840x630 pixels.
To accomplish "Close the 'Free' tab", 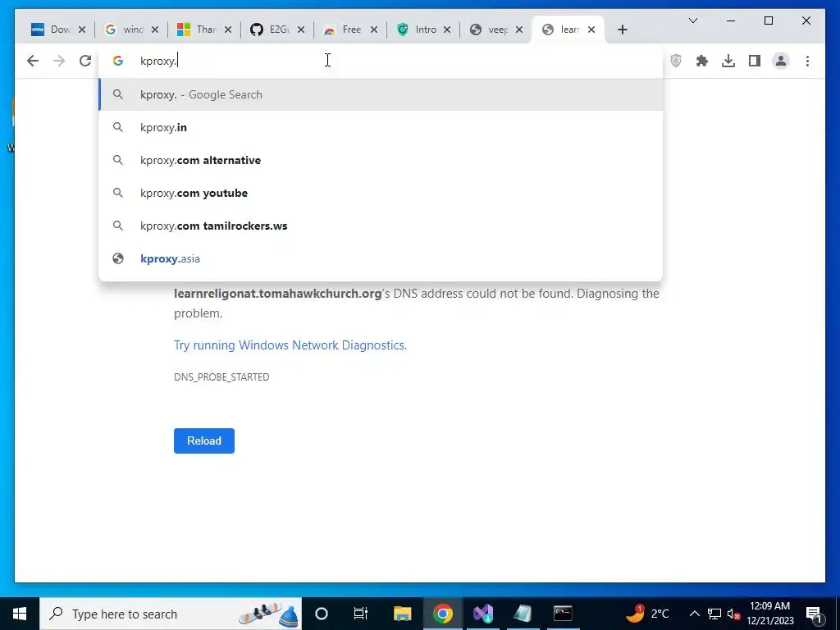I will pyautogui.click(x=374, y=30).
